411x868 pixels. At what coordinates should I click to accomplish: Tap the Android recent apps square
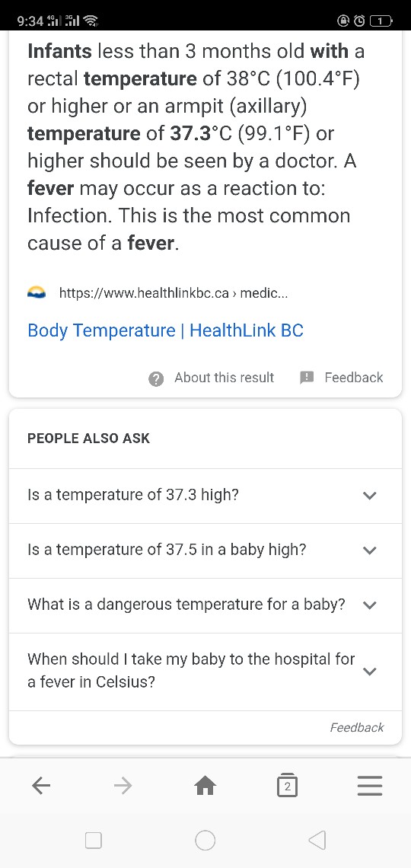click(94, 841)
